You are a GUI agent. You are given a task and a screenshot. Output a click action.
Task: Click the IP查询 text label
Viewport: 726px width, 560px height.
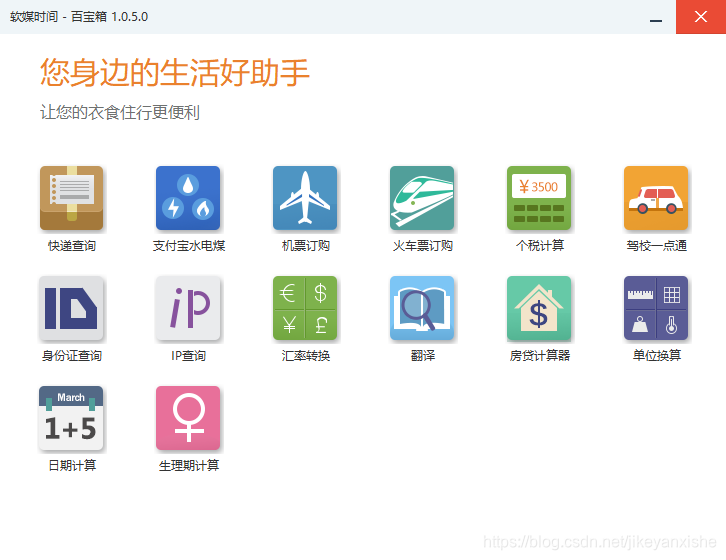pyautogui.click(x=188, y=356)
